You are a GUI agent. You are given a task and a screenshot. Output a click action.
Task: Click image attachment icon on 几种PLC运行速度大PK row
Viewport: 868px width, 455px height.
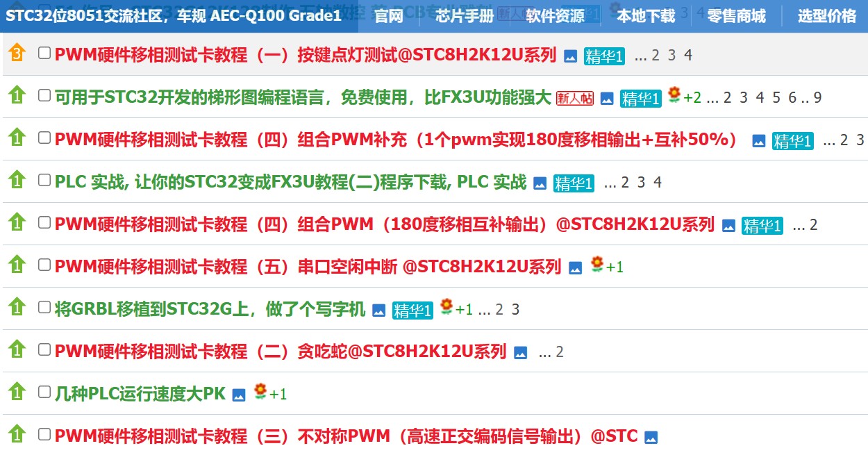[x=239, y=396]
